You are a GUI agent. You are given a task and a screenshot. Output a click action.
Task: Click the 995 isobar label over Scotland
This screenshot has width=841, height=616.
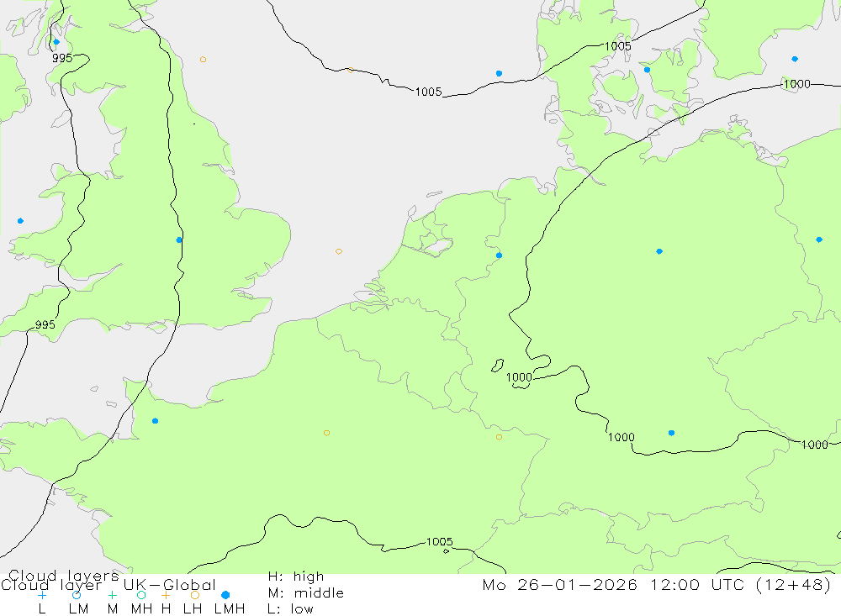point(62,58)
